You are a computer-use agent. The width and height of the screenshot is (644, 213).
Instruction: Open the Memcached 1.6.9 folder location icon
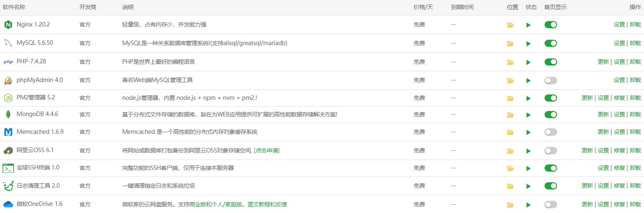click(x=510, y=132)
